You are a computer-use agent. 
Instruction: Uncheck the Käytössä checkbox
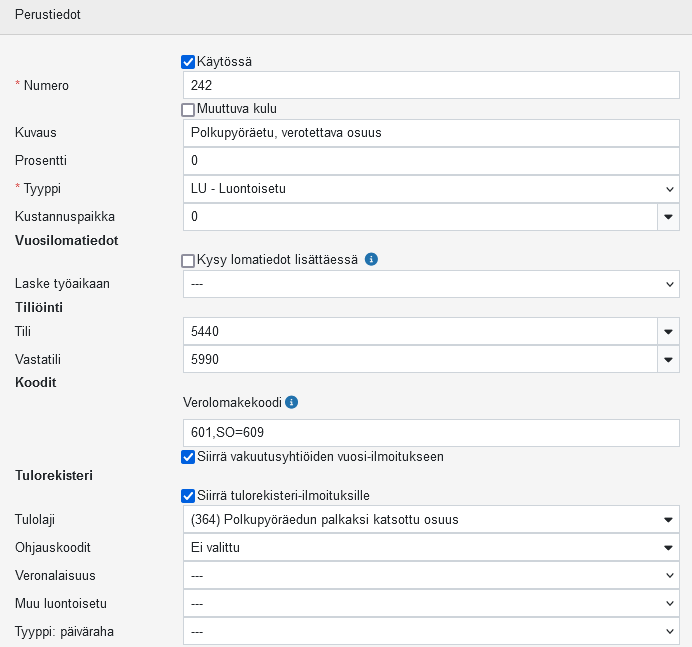point(188,62)
